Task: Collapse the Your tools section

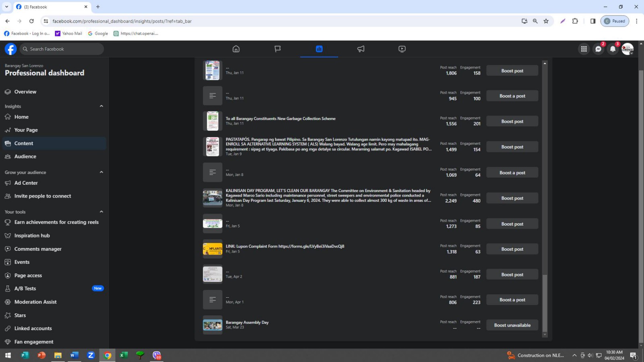Action: tap(101, 212)
